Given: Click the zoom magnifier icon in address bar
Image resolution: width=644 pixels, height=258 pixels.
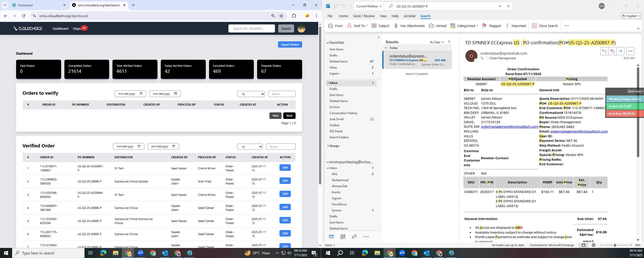Looking at the screenshot, I should (x=273, y=16).
